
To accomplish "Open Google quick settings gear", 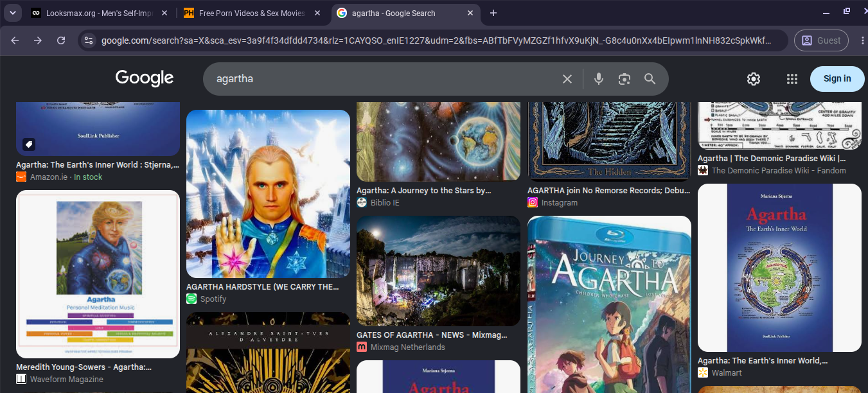I will tap(754, 79).
